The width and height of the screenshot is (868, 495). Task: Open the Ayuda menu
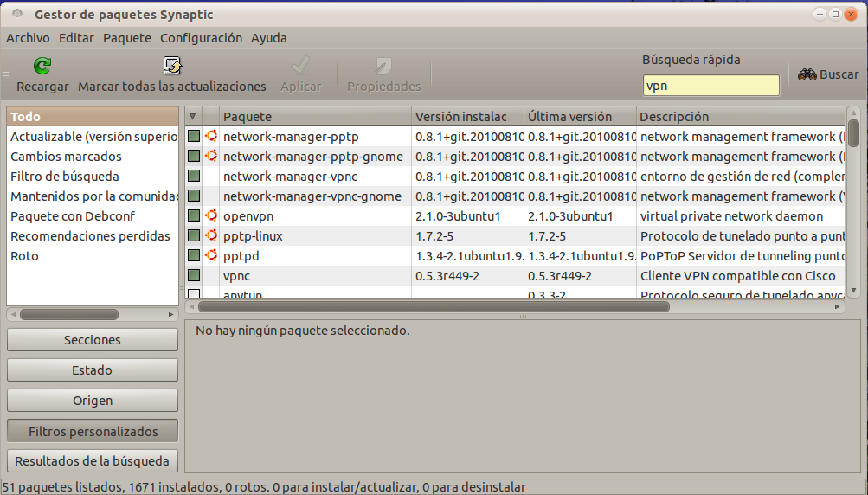(268, 38)
